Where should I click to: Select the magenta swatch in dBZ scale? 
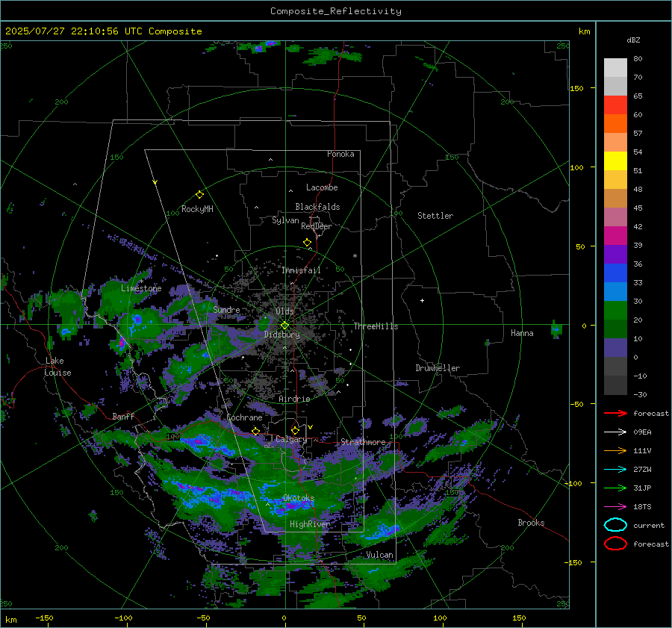615,236
